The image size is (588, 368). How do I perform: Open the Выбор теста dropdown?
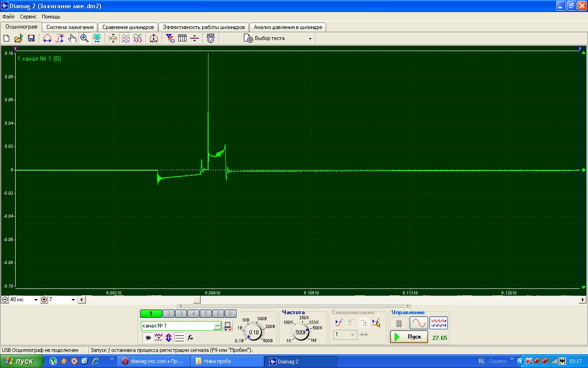pyautogui.click(x=278, y=39)
